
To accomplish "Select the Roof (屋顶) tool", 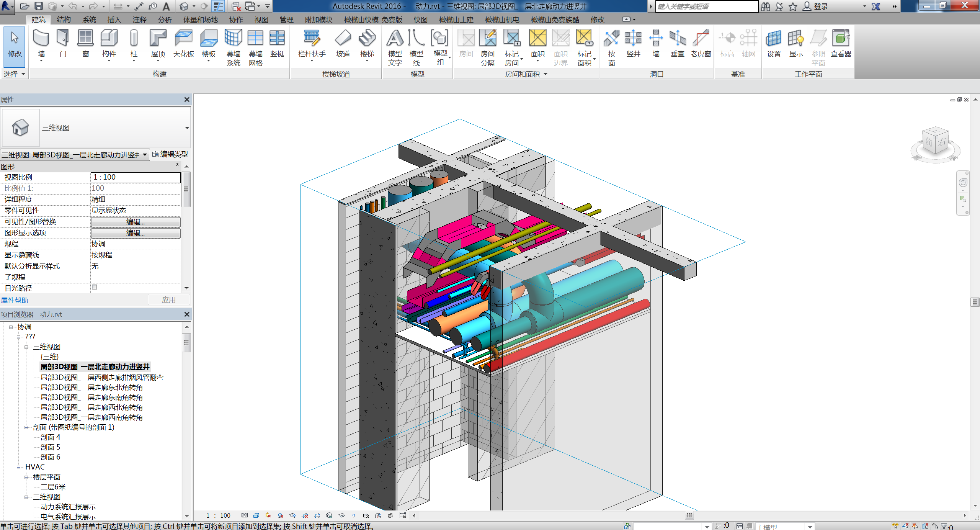I will (158, 43).
